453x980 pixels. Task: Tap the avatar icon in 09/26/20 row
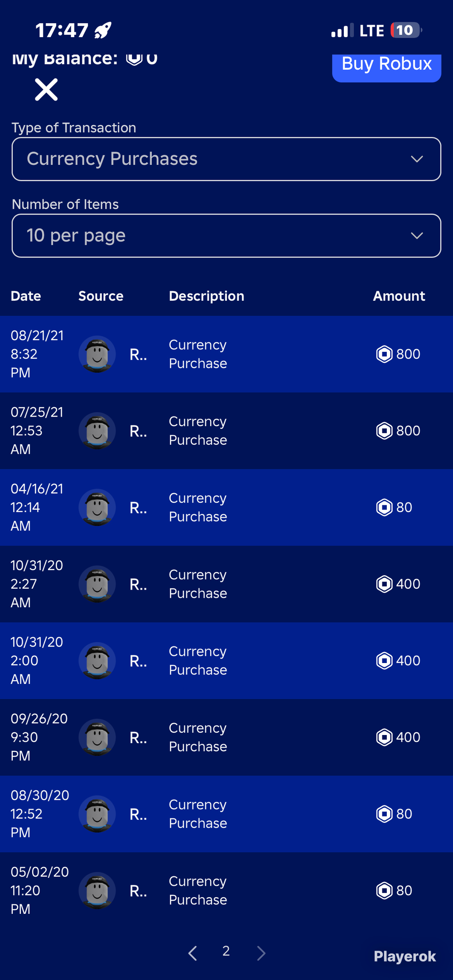(x=97, y=737)
